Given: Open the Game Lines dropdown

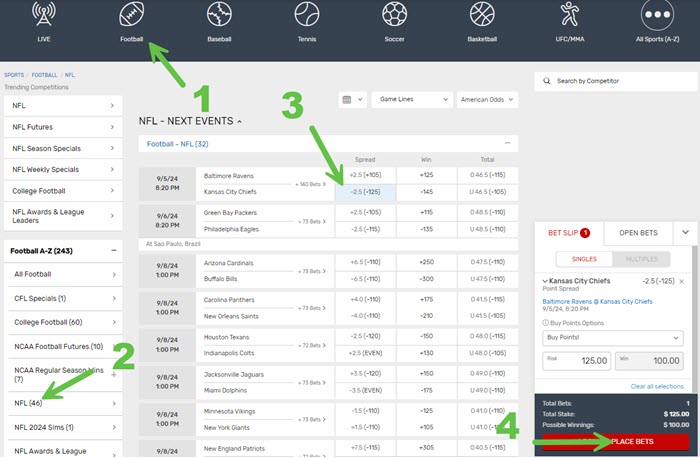Looking at the screenshot, I should [x=410, y=100].
